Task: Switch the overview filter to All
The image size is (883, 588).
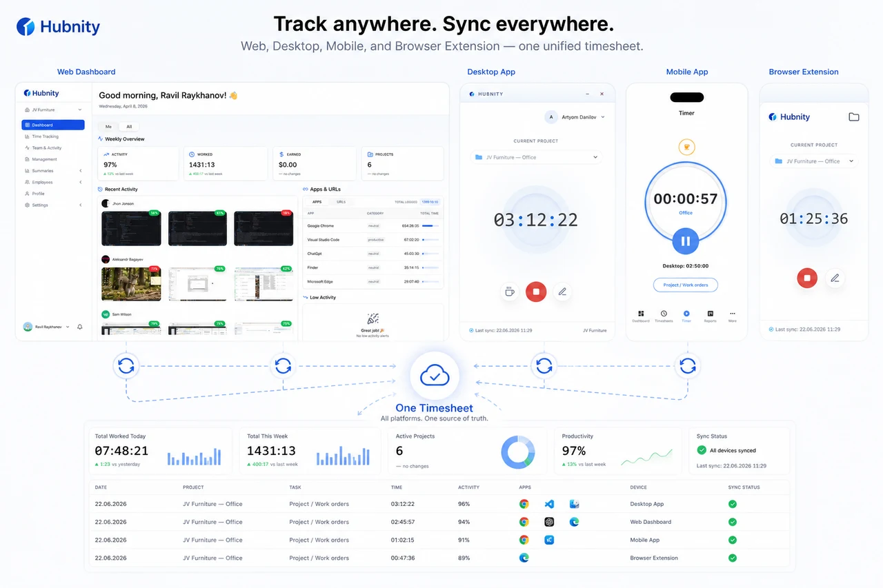Action: click(x=129, y=127)
